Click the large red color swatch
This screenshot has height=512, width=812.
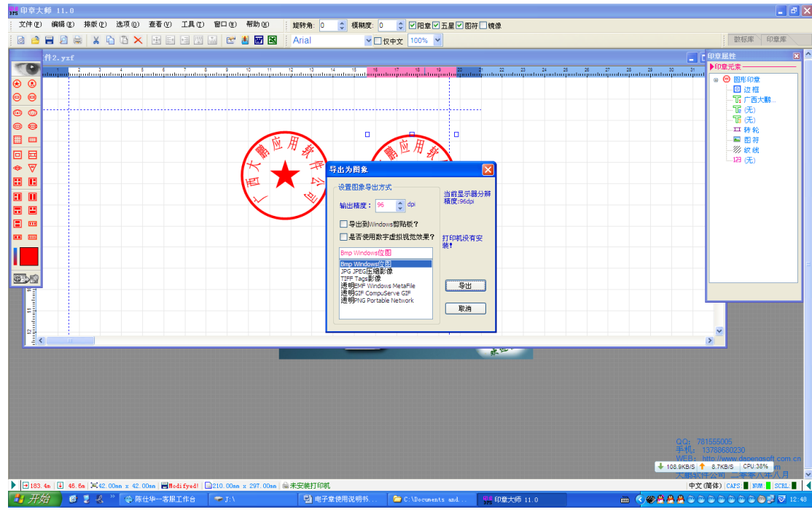pyautogui.click(x=29, y=256)
